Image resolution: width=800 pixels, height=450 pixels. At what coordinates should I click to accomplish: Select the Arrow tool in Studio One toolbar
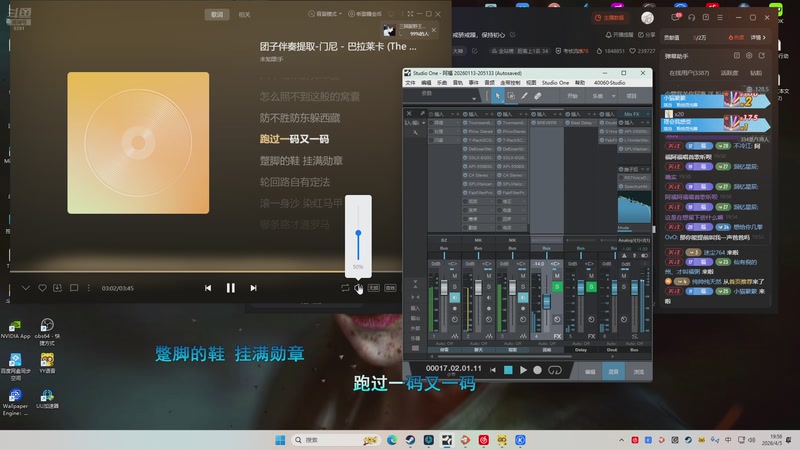pos(498,96)
